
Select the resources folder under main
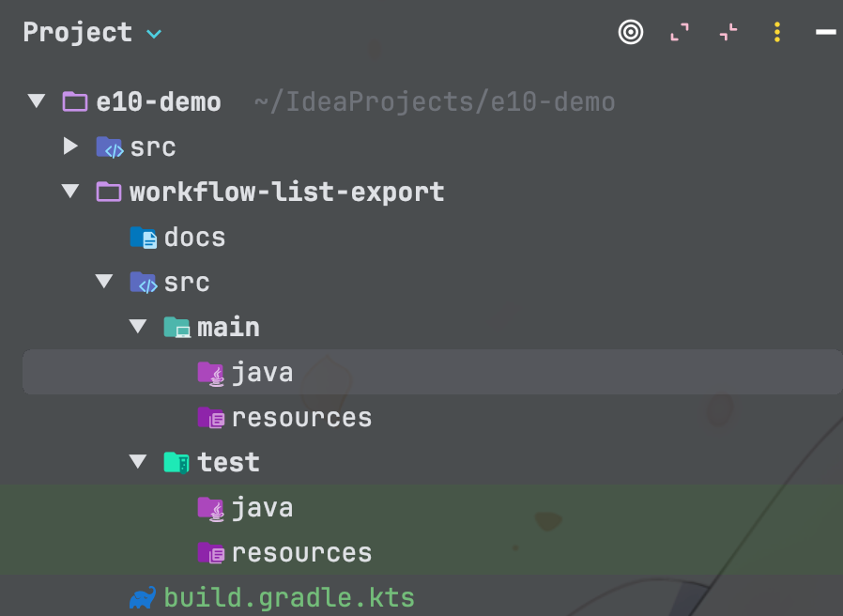pos(301,418)
